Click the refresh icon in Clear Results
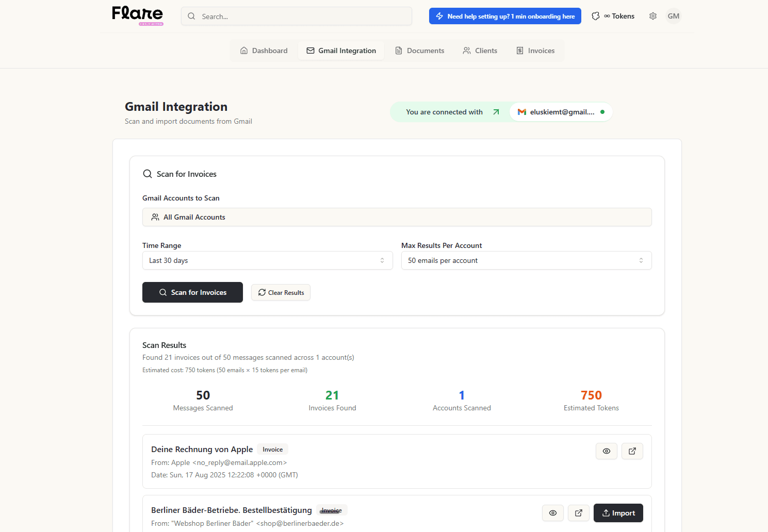The width and height of the screenshot is (768, 532). 262,292
